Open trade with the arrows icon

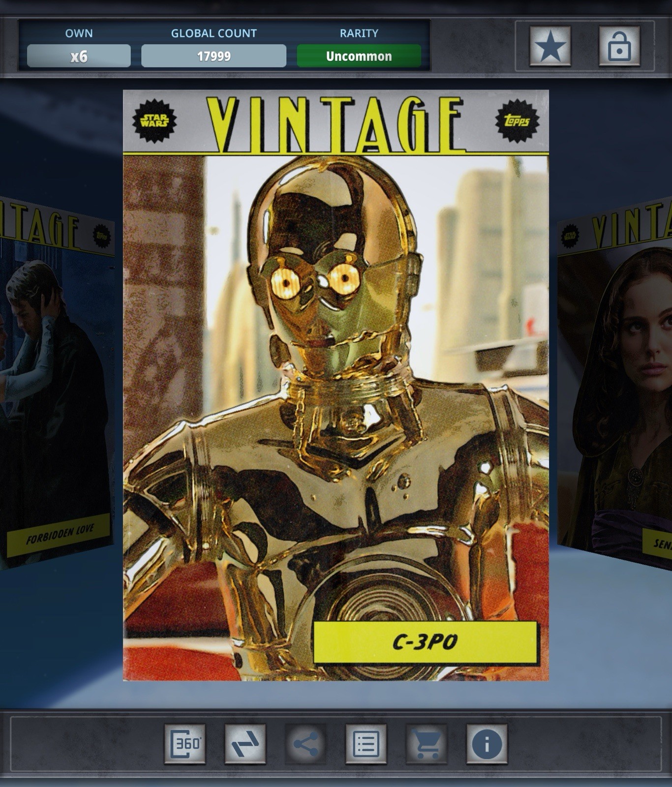tap(245, 743)
